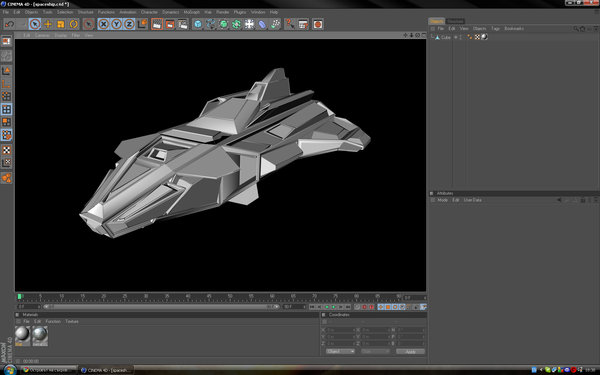Click the red question mark help icon

point(290,24)
